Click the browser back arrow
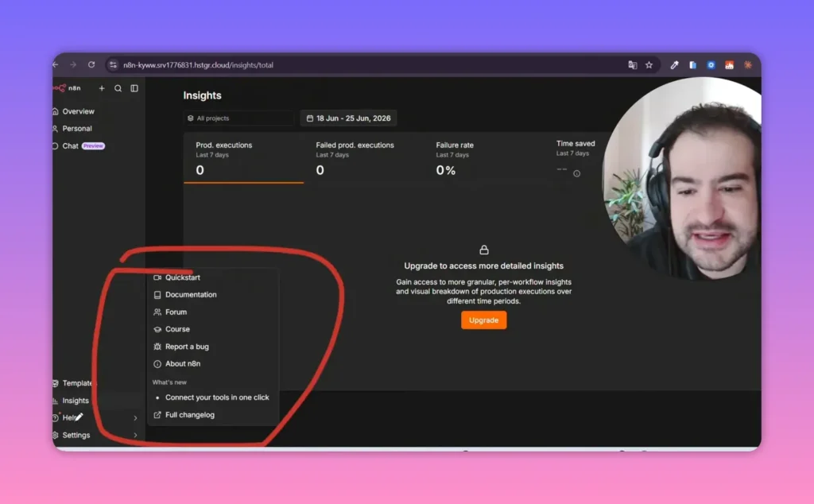The height and width of the screenshot is (504, 814). tap(56, 65)
